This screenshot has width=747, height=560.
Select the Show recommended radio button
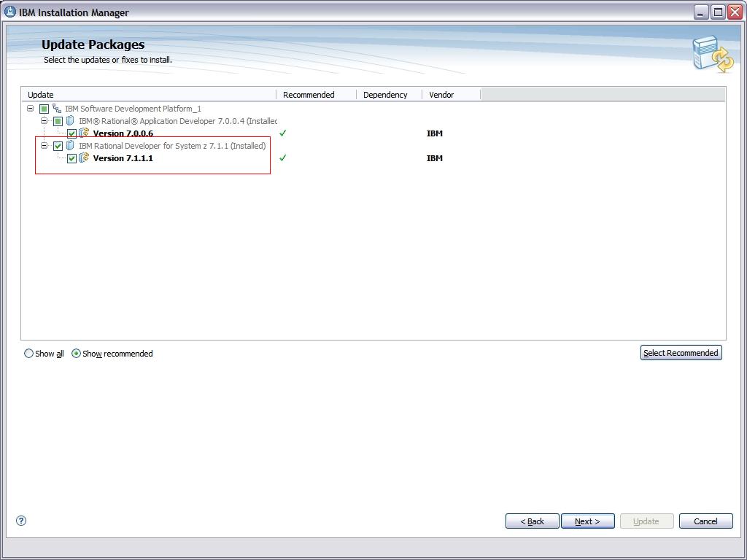pos(76,354)
